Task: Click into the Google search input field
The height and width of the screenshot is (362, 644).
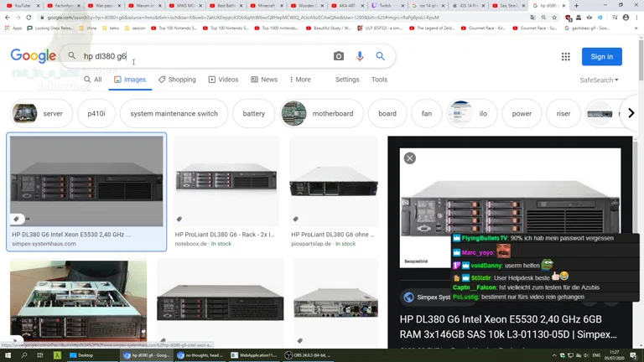Action: point(201,56)
